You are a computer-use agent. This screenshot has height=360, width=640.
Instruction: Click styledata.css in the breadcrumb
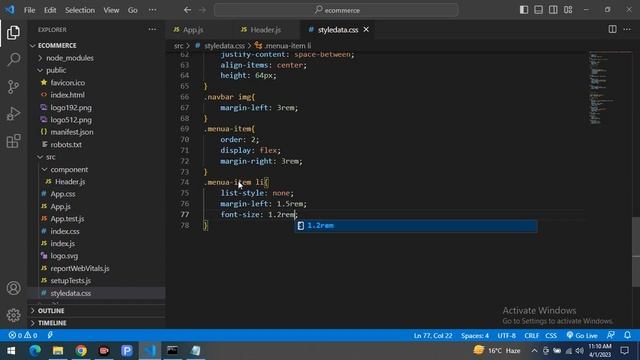224,46
